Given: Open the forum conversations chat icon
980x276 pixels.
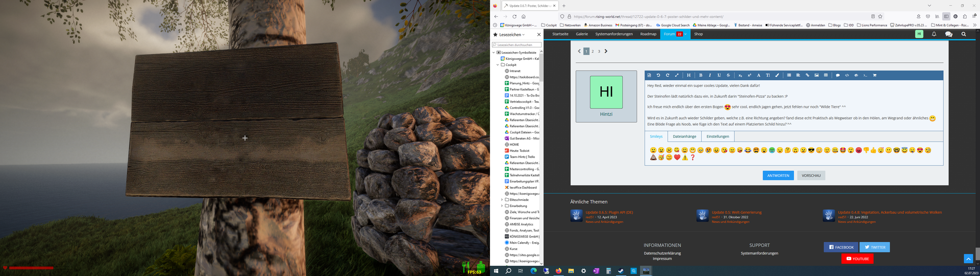Looking at the screenshot, I should point(948,34).
